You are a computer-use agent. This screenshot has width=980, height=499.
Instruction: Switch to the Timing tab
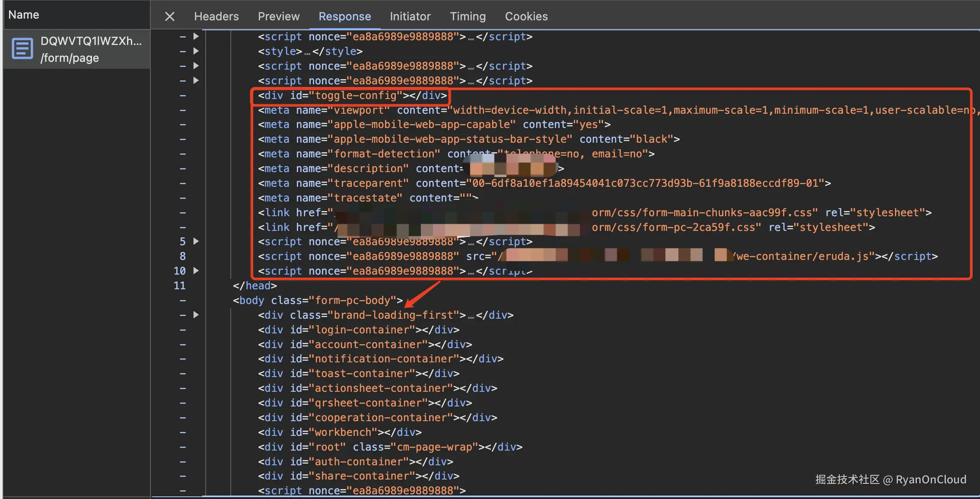click(x=468, y=16)
